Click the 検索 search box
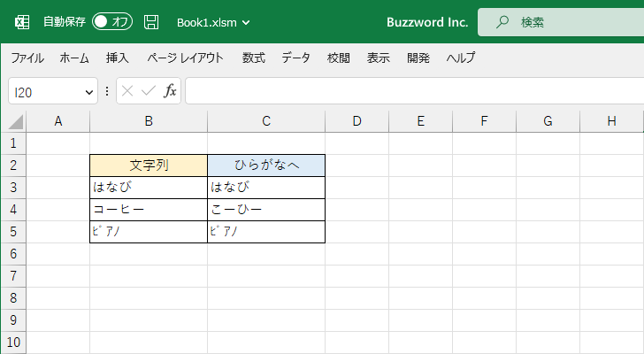The height and width of the screenshot is (354, 644). tap(561, 22)
